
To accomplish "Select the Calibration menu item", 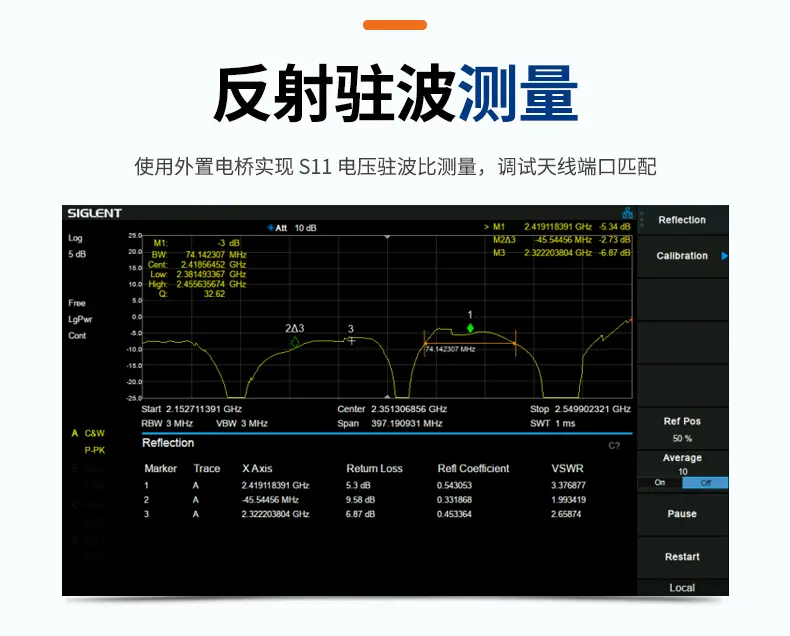I will (x=682, y=256).
